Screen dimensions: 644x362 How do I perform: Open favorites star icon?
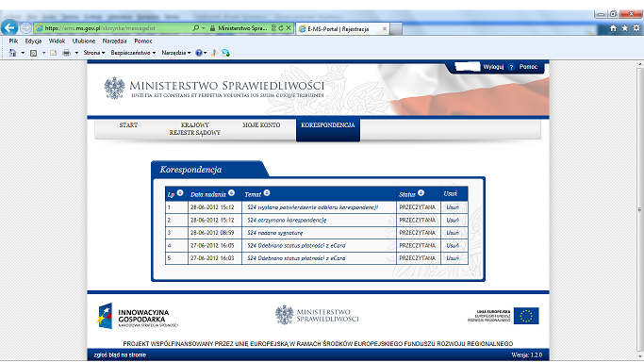pyautogui.click(x=625, y=28)
